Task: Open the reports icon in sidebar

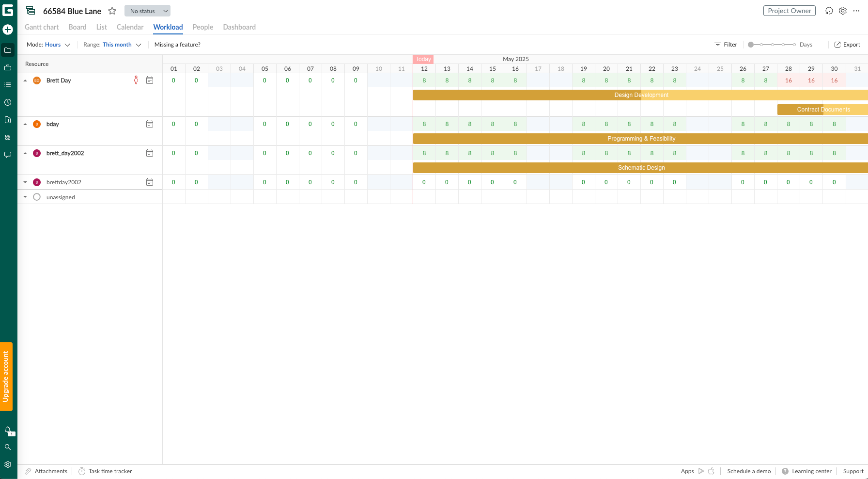Action: coord(8,120)
